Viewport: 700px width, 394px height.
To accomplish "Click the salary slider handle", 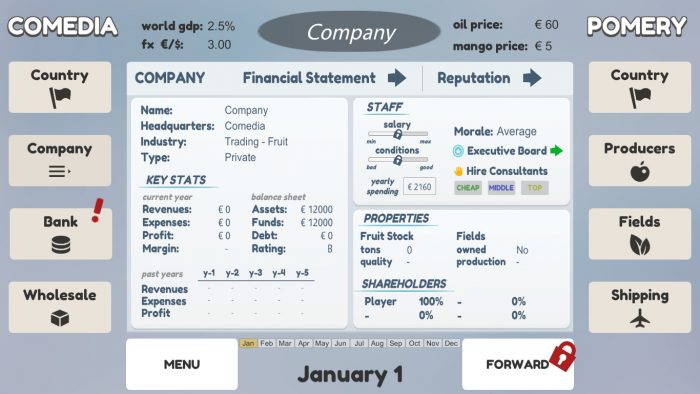I will (397, 134).
